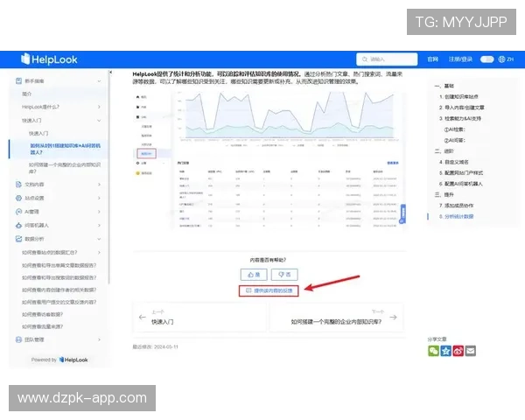
Task: Toggle the dark mode switch in header
Action: [486, 59]
